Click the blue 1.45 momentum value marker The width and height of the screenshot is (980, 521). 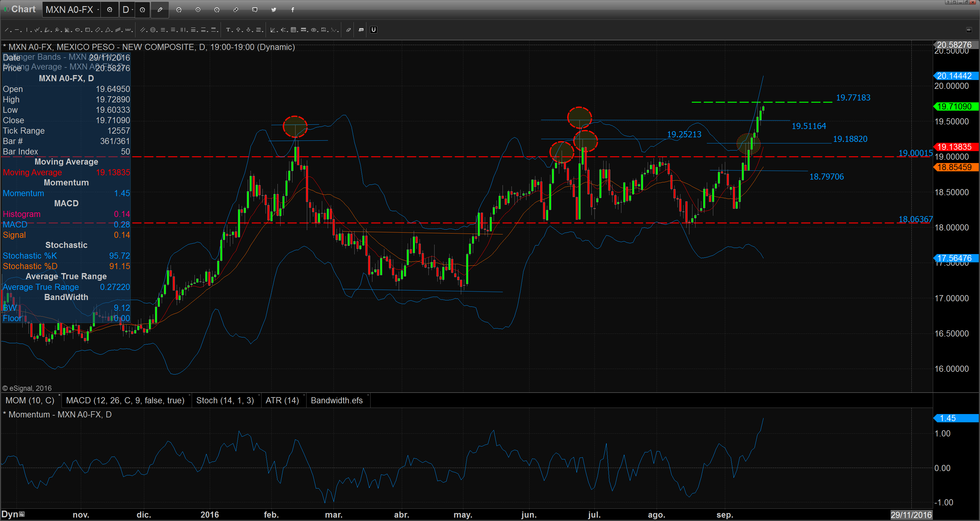tap(956, 418)
